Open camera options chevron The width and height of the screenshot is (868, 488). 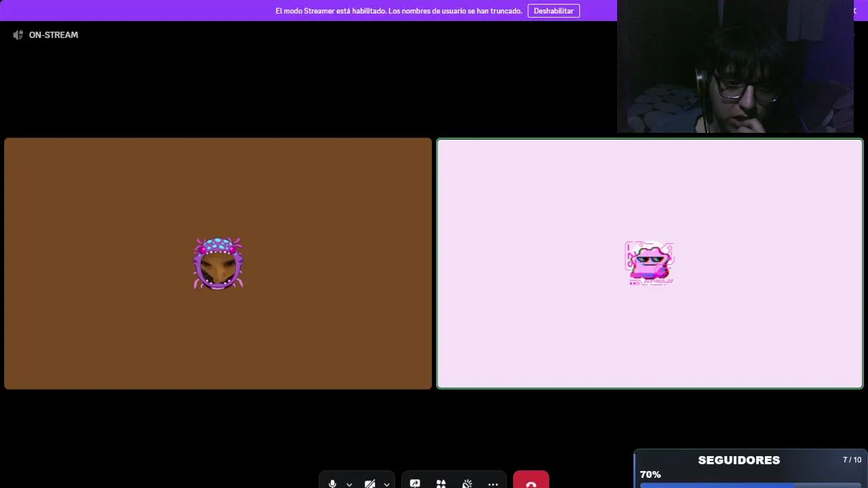click(x=387, y=484)
